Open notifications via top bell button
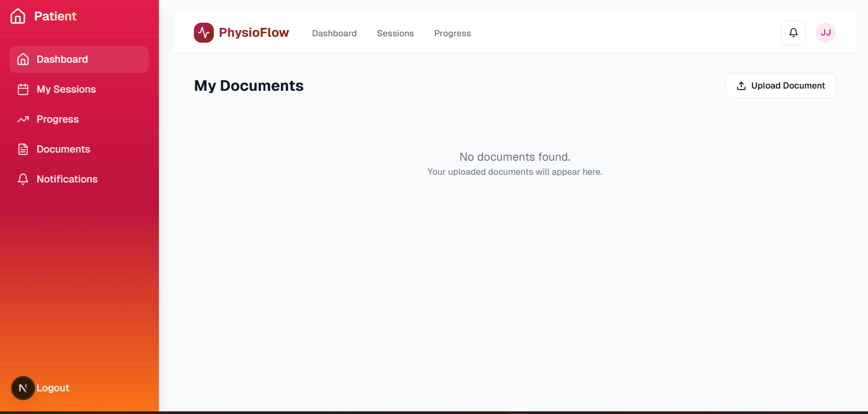The image size is (868, 414). [x=794, y=33]
